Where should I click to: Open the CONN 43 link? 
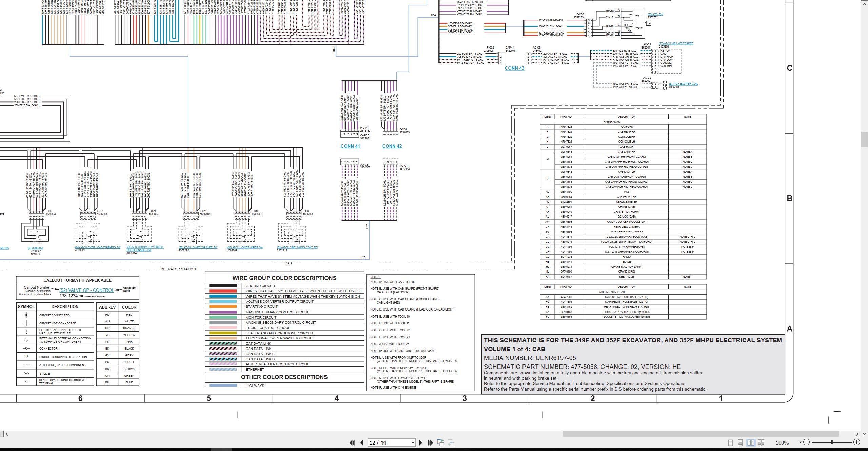514,68
